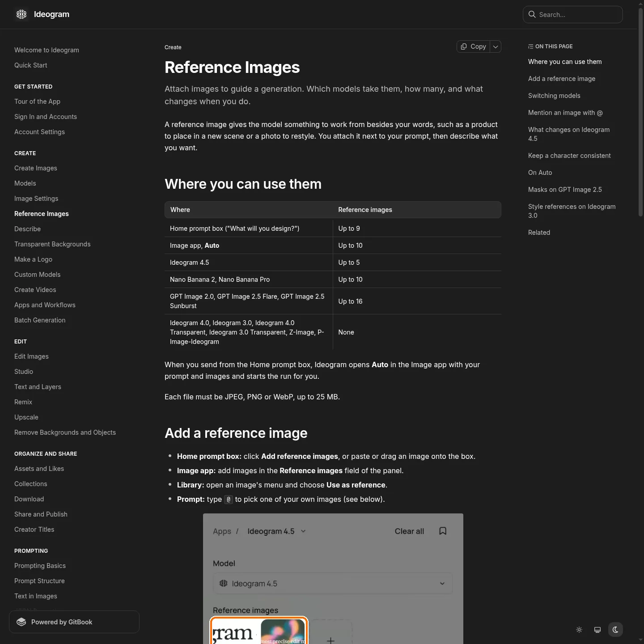Switch to light theme sun icon

click(579, 630)
